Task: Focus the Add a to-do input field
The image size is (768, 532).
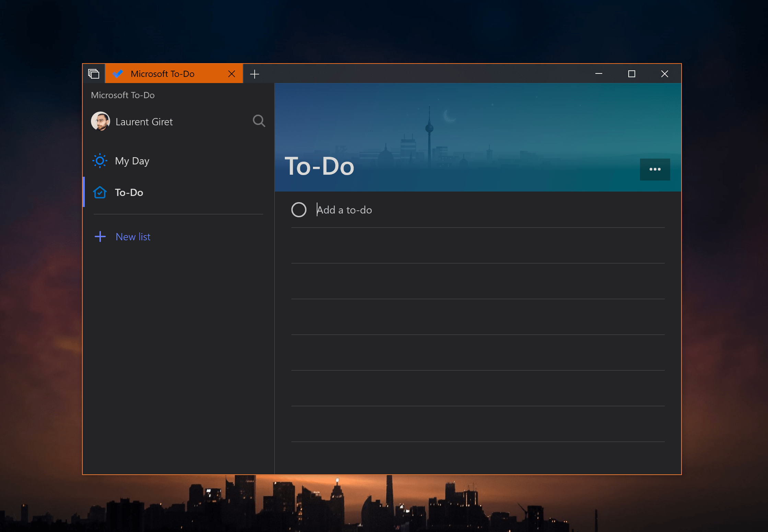Action: pos(490,210)
